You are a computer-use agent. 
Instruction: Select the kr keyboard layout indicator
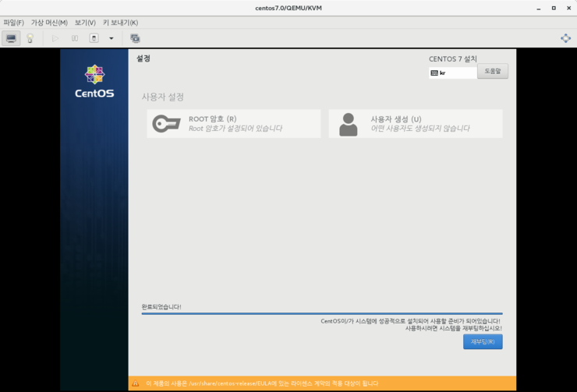point(452,72)
